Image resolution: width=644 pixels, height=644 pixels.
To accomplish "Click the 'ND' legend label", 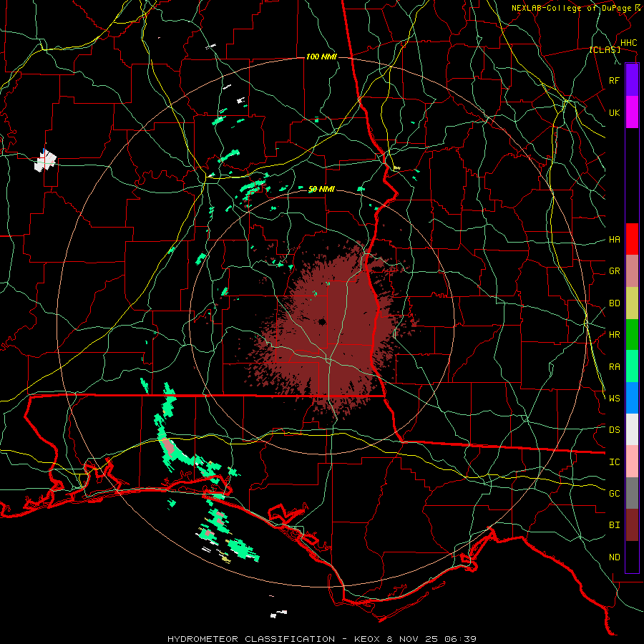I will click(x=615, y=557).
